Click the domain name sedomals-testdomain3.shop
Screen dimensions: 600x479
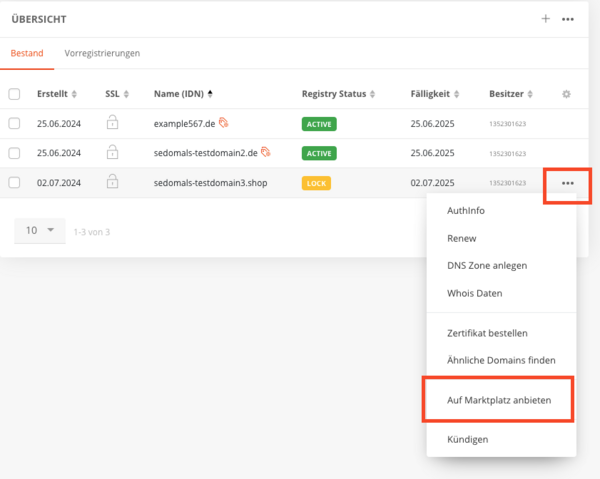coord(210,183)
